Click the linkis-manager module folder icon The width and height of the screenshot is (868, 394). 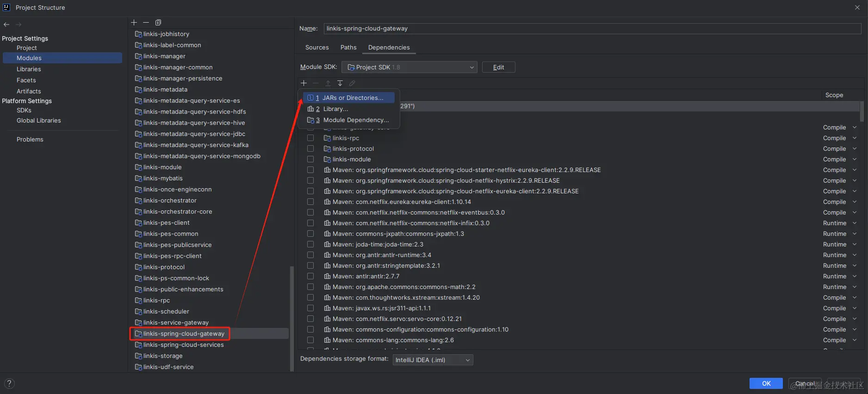tap(138, 56)
